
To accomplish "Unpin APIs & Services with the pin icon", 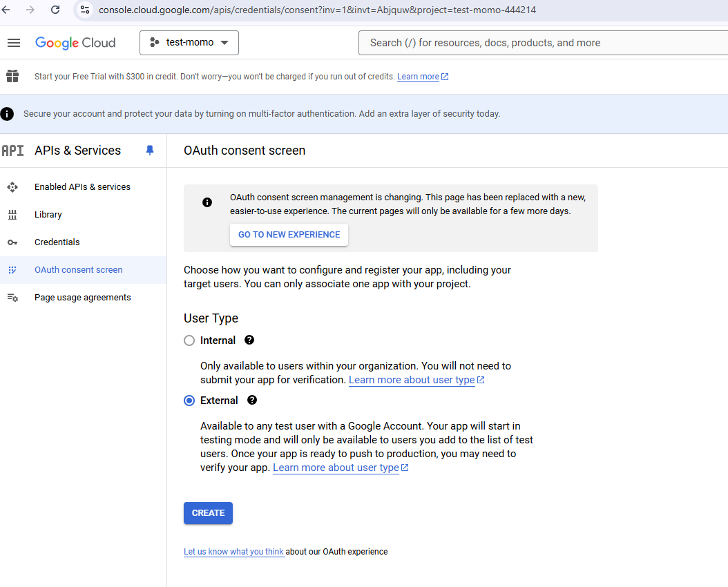I will (150, 151).
